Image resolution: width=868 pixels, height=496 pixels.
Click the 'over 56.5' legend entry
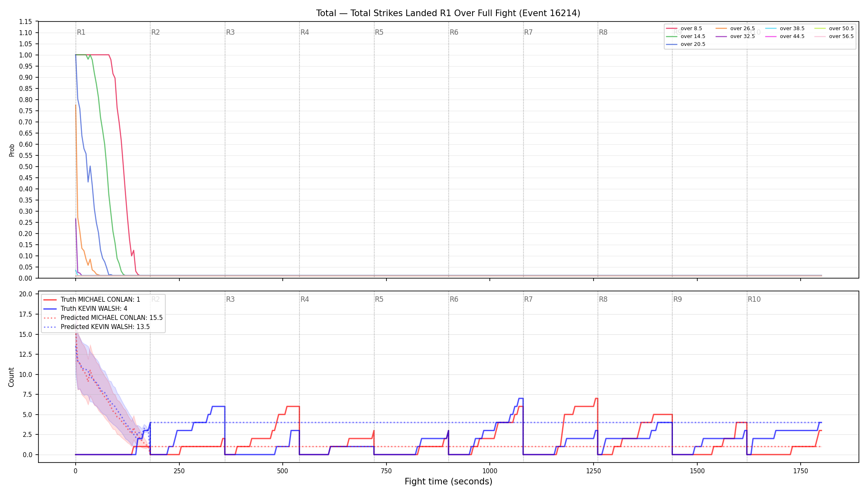(x=834, y=36)
